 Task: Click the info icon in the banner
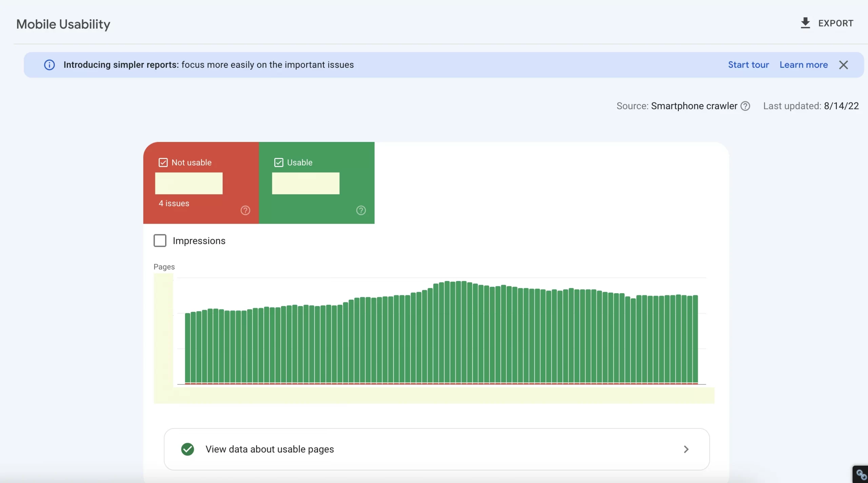(x=50, y=65)
